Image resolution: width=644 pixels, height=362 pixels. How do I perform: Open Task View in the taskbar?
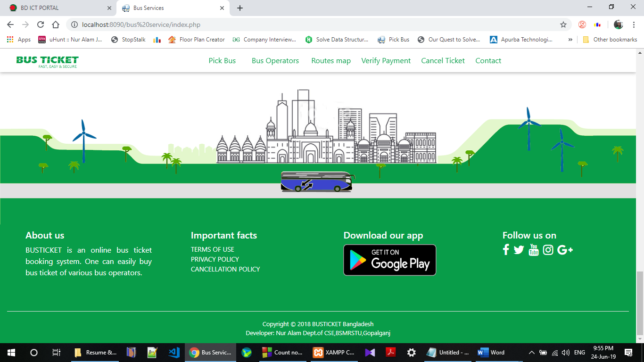(x=57, y=352)
